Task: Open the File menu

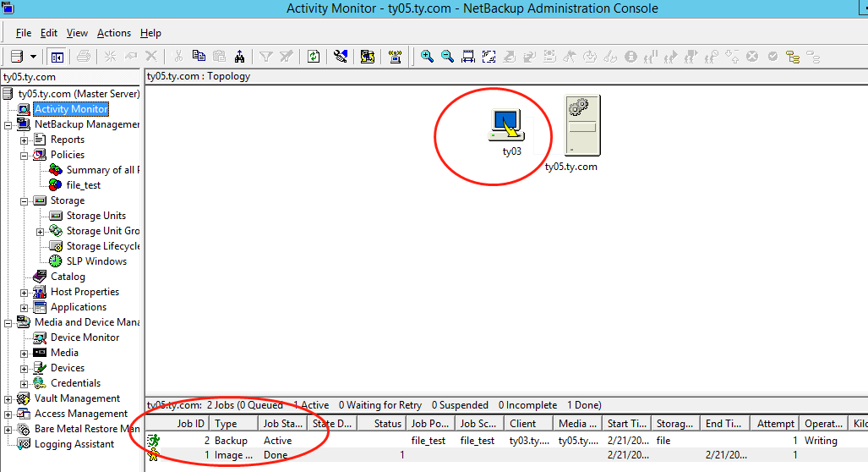Action: [24, 33]
